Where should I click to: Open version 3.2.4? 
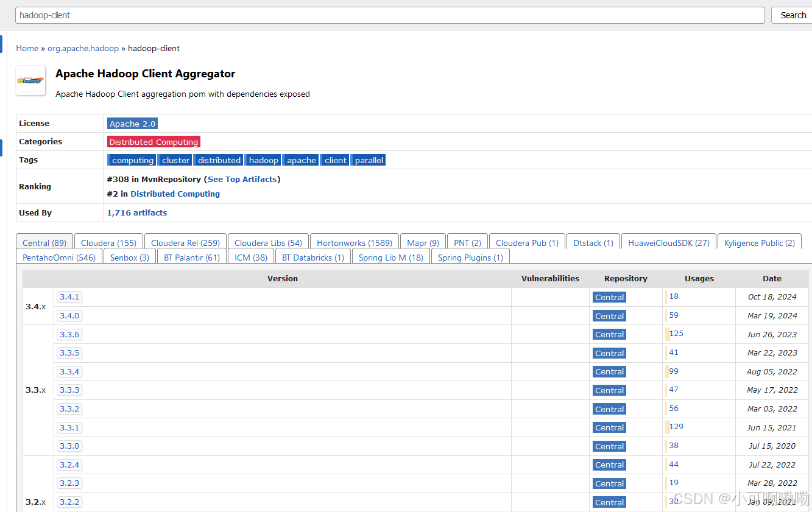coord(69,465)
